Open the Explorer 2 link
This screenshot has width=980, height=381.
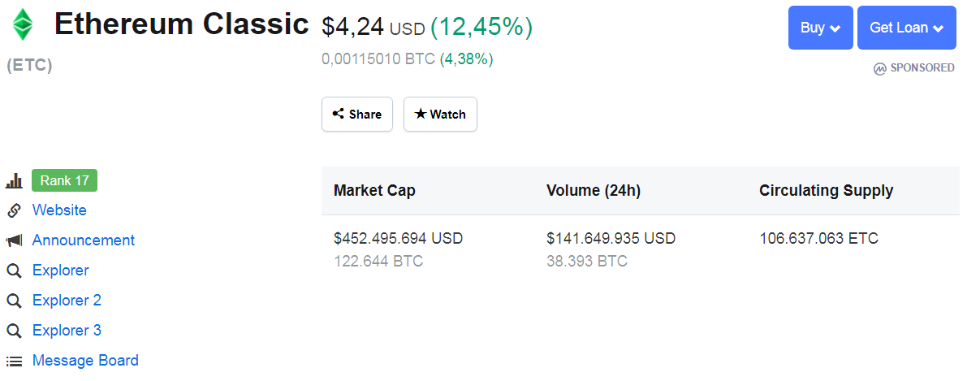[67, 301]
